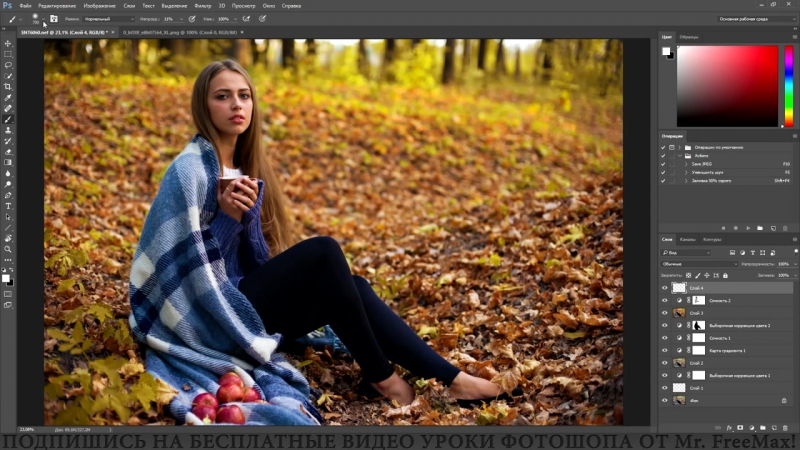Viewport: 800px width, 450px height.
Task: Select the Brush tool in the toolbox
Action: [8, 119]
